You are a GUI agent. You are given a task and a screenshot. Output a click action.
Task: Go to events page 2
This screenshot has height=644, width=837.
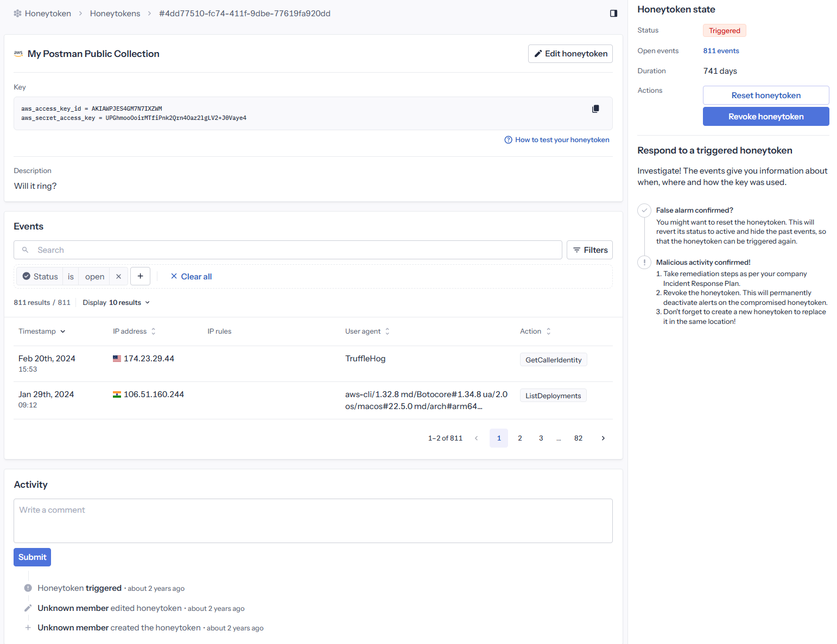tap(520, 438)
